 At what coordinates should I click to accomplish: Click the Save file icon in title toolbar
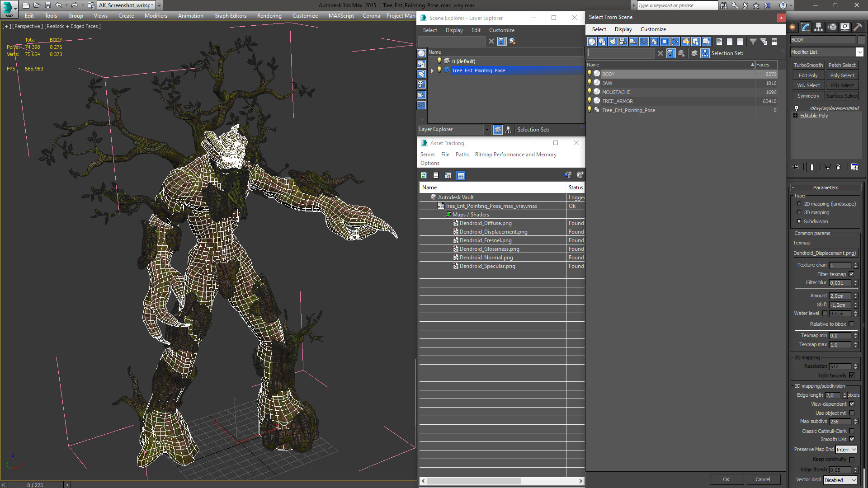(47, 5)
